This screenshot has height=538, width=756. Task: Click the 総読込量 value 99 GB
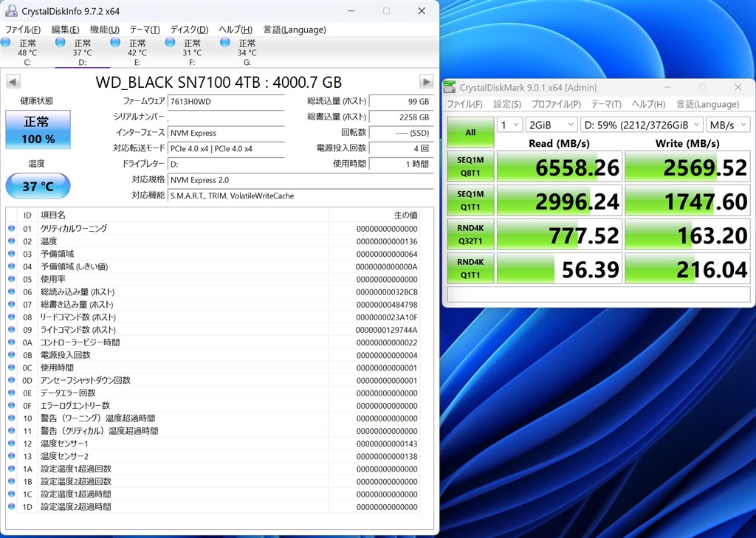[x=401, y=101]
